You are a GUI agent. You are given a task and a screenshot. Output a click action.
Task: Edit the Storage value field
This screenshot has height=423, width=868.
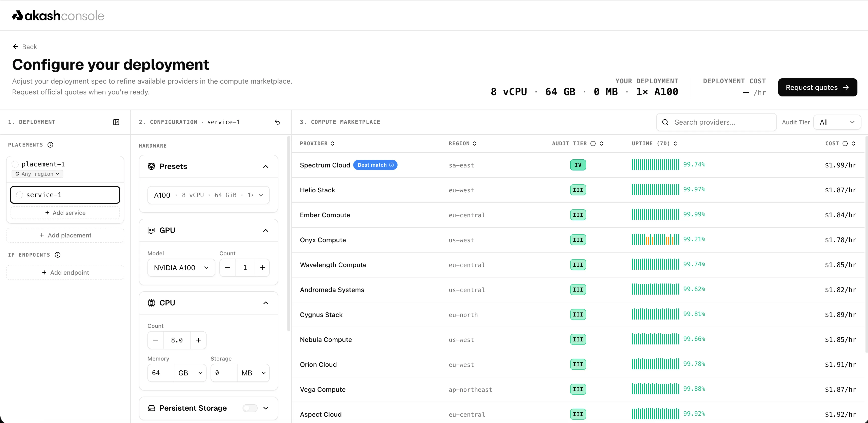click(224, 373)
